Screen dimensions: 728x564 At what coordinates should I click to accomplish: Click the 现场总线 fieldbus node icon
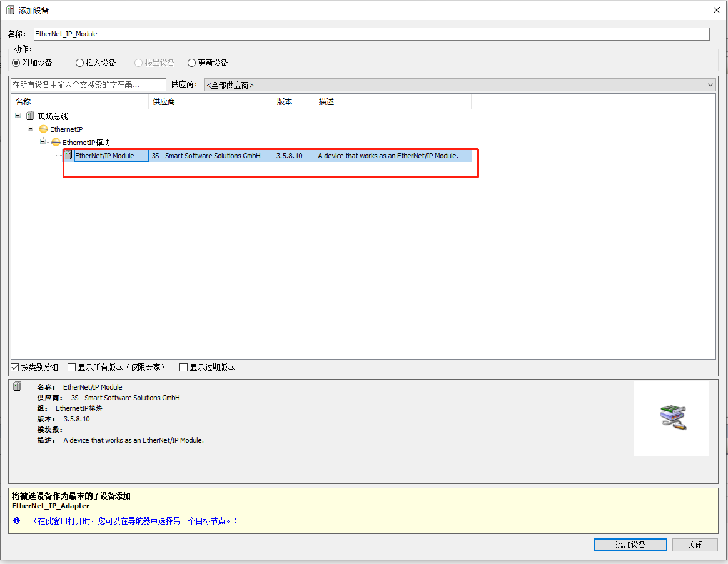31,116
